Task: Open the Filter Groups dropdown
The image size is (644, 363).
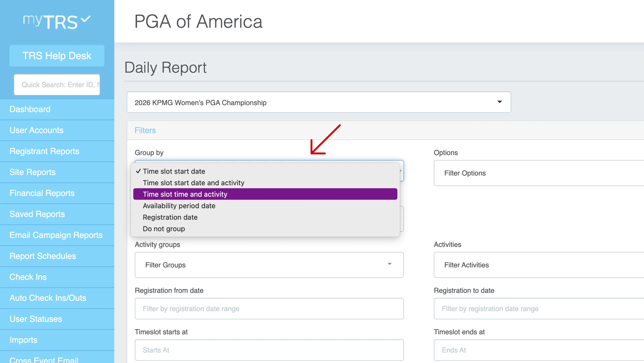Action: 269,265
